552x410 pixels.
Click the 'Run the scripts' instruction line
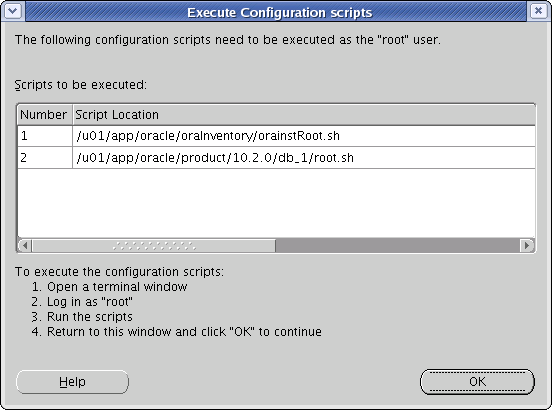pyautogui.click(x=90, y=317)
